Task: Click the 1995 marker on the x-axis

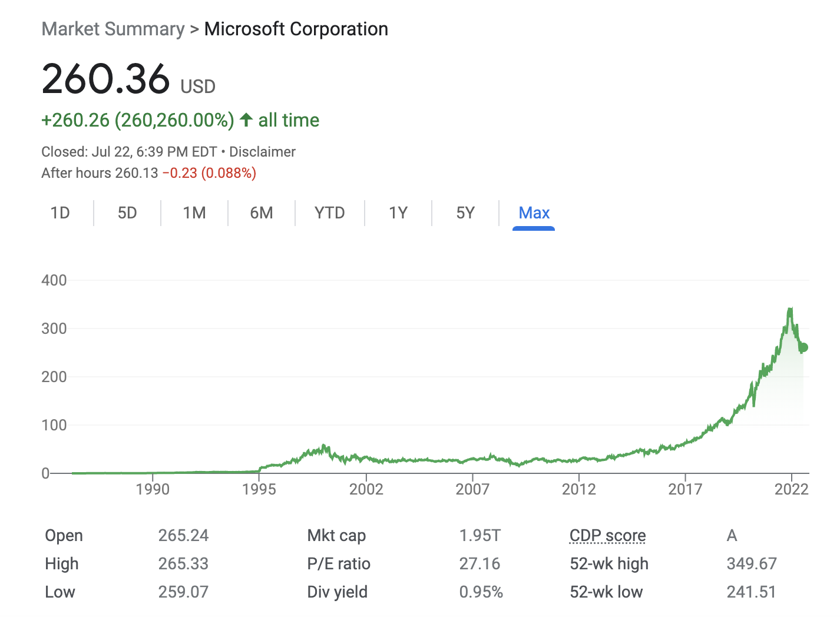Action: [259, 489]
